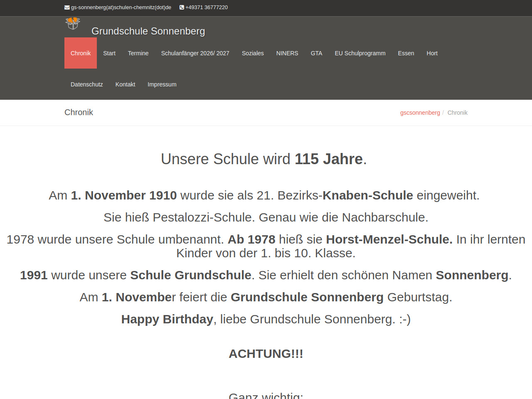Click the phone number +49371 36777220
Screen dimensions: 532x399
[207, 7]
